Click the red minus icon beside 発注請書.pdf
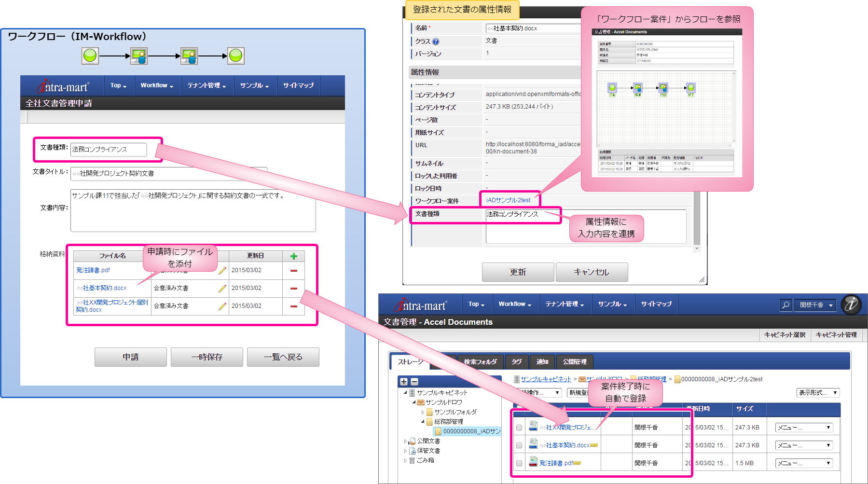The width and height of the screenshot is (868, 484). [293, 270]
